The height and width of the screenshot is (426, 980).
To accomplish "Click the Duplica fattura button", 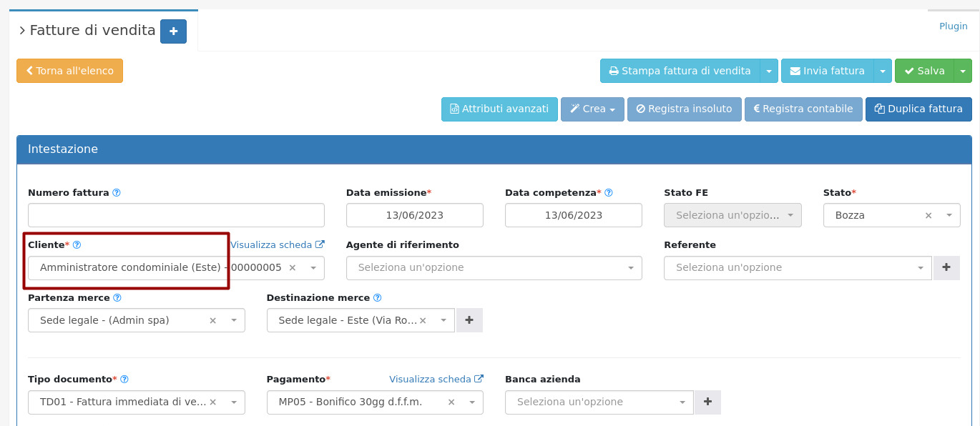I will tap(918, 109).
